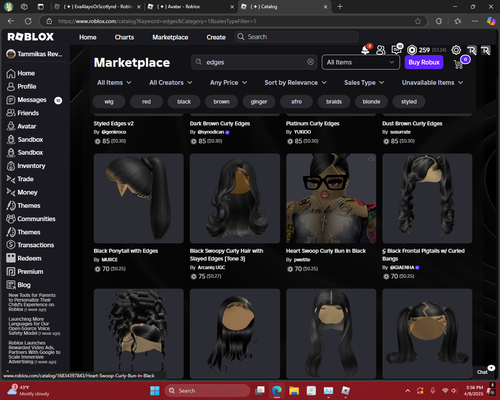Expand the All Creators filter
This screenshot has width=500, height=400.
[x=171, y=83]
